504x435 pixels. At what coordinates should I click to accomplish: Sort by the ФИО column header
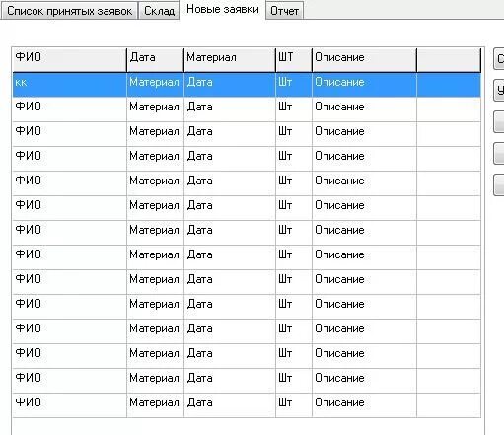[x=69, y=60]
